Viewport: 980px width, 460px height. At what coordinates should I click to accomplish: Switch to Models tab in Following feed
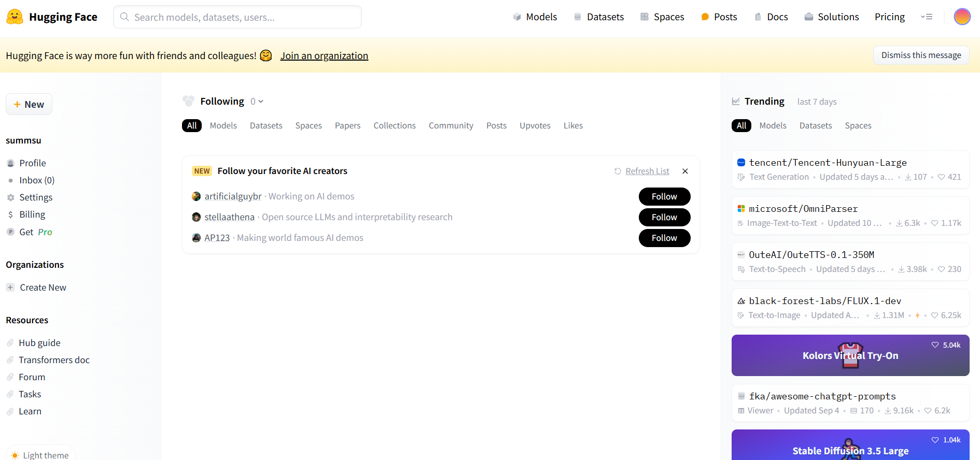pyautogui.click(x=223, y=125)
